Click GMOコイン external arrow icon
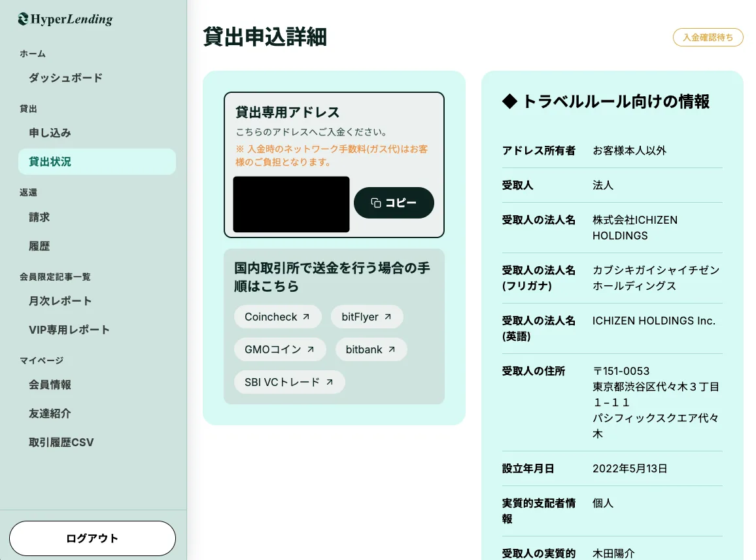 (x=311, y=349)
